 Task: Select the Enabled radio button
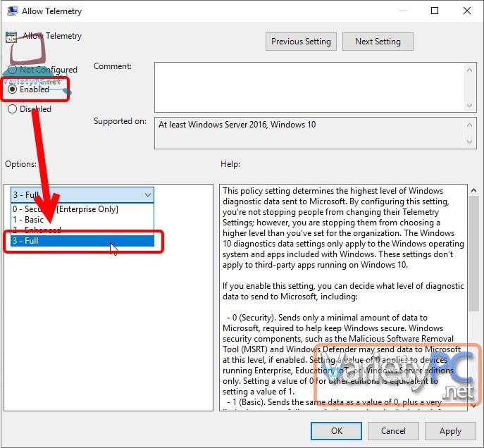[12, 89]
